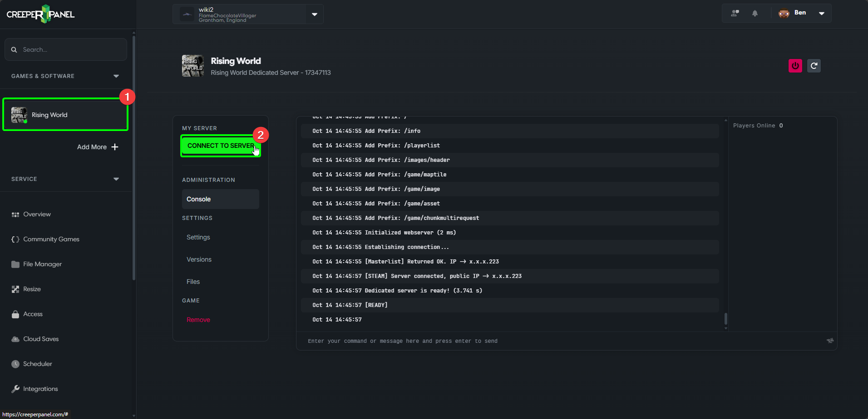
Task: Click the red server power button
Action: 795,66
